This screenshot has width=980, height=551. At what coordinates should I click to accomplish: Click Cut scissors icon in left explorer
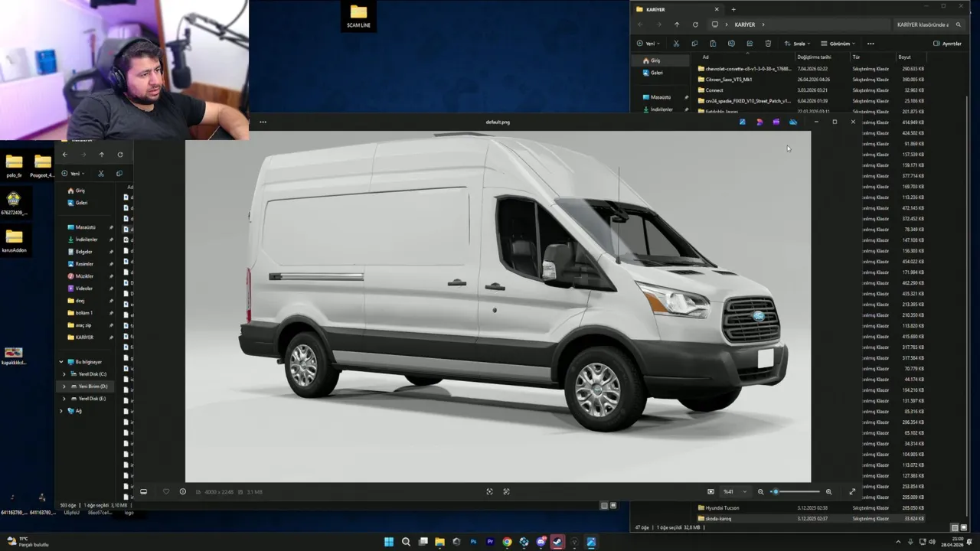click(x=101, y=174)
